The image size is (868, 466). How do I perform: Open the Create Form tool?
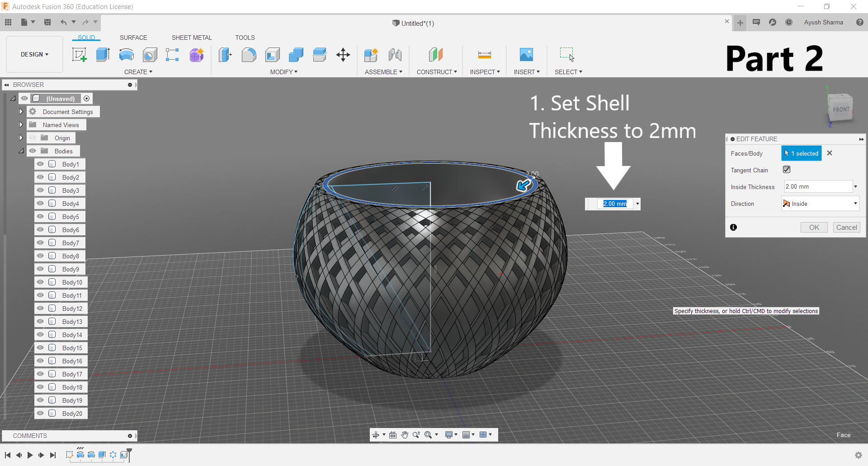coord(197,55)
